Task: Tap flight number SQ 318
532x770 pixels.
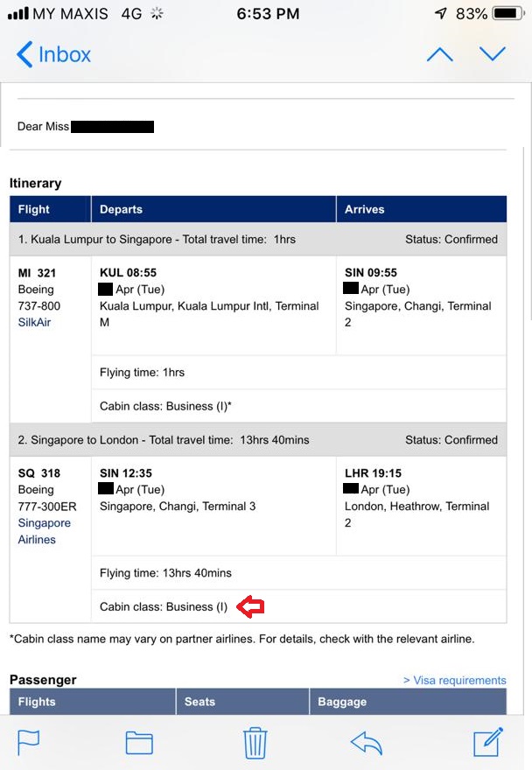Action: [39, 473]
